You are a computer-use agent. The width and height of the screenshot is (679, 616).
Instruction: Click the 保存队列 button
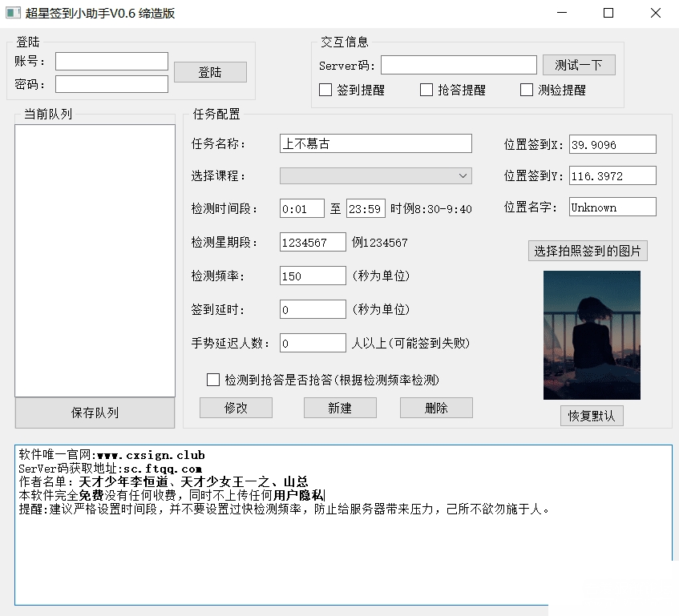click(x=95, y=413)
